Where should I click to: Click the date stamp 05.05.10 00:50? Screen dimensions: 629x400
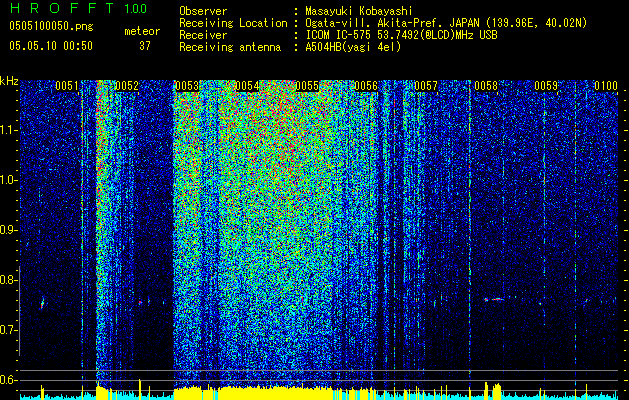51,46
